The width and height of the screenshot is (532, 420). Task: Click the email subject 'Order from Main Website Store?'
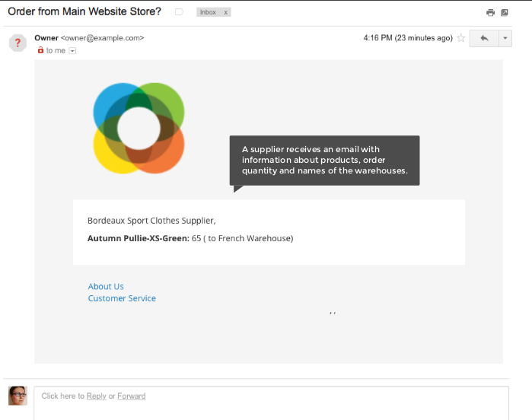pos(84,11)
